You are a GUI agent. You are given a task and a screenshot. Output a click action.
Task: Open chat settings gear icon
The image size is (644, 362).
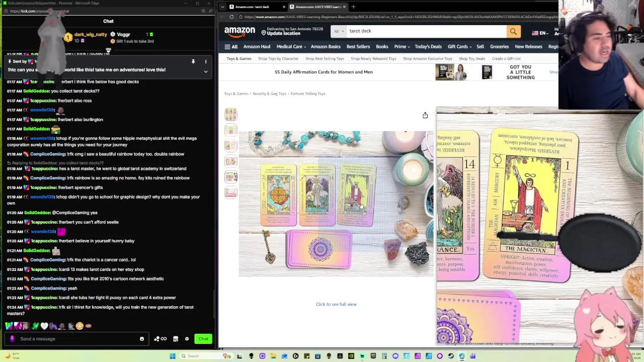[x=187, y=339]
